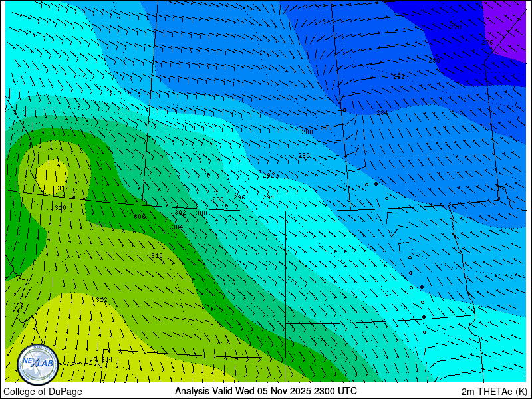Viewport: 532px width, 399px height.
Task: Select the 282 contour label
Action: pyautogui.click(x=399, y=77)
